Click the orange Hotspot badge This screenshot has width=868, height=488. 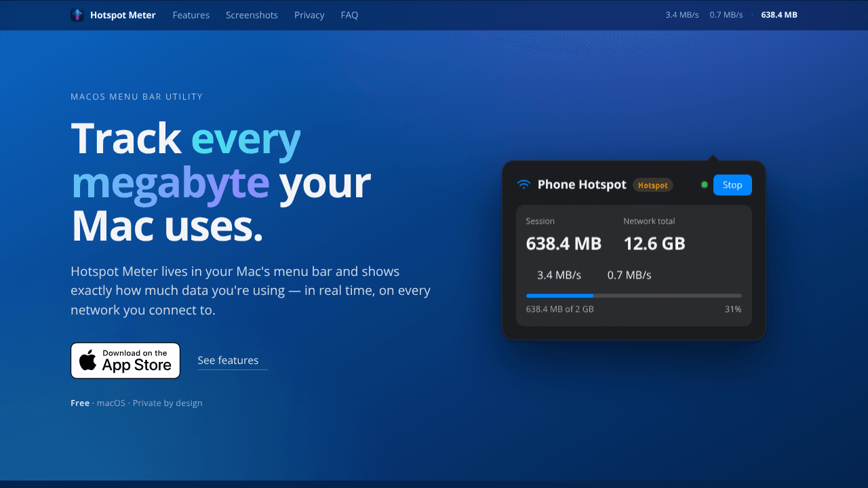(x=653, y=185)
